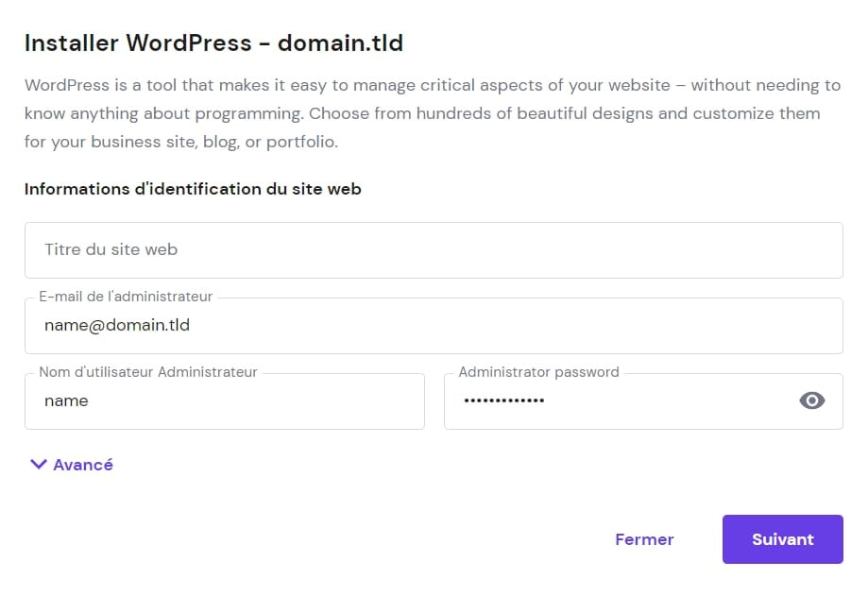Click the Fermer button
Image resolution: width=868 pixels, height=596 pixels.
pyautogui.click(x=643, y=539)
